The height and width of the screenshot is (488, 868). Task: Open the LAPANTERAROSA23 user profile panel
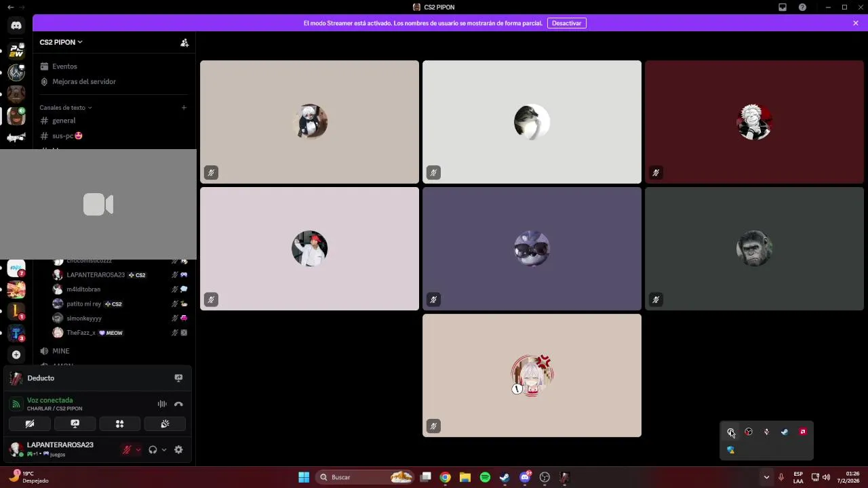point(61,449)
